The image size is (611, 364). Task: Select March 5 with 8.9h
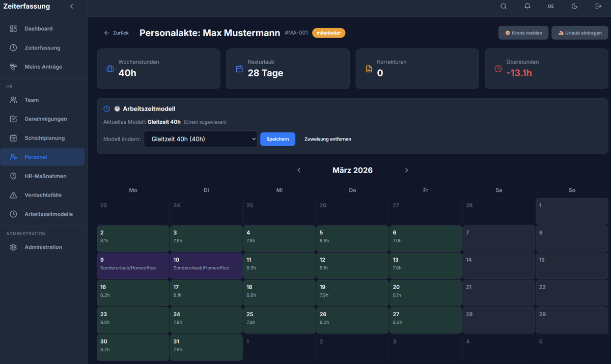coord(352,238)
